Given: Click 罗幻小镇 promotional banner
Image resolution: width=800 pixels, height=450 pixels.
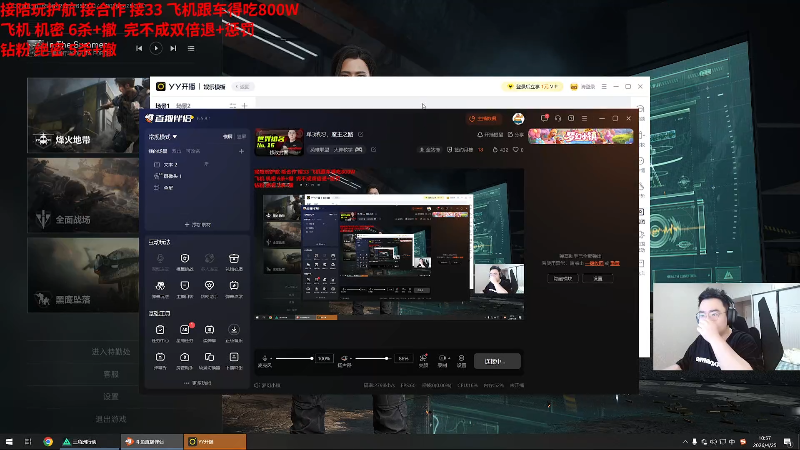Looking at the screenshot, I should tap(581, 136).
